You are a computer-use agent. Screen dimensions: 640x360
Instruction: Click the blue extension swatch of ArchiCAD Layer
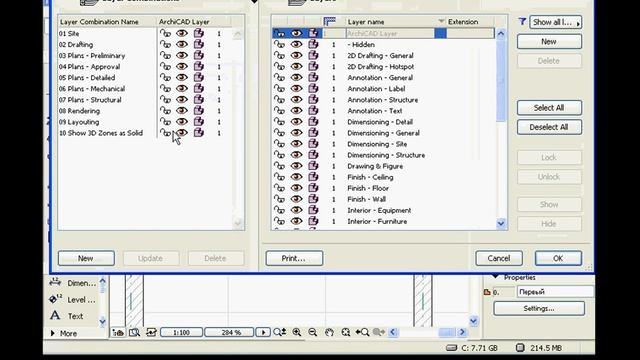point(440,33)
